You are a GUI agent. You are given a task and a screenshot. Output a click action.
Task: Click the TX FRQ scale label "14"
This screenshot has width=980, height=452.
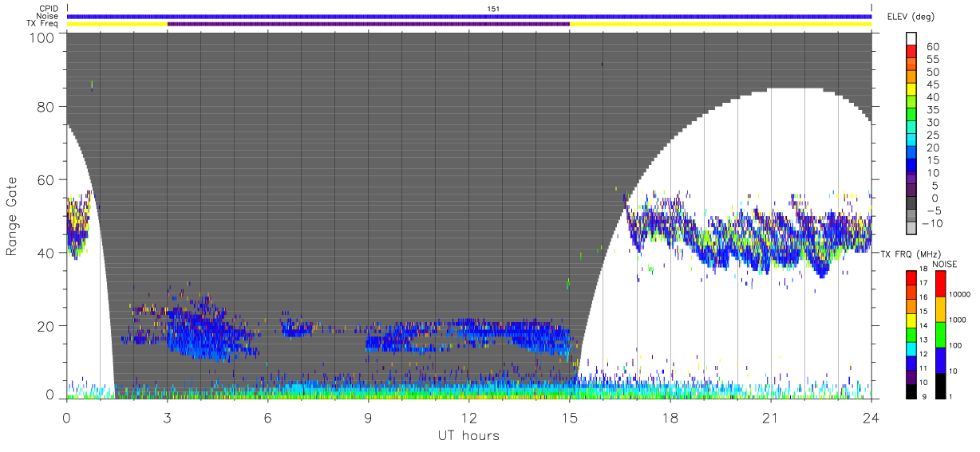click(925, 327)
